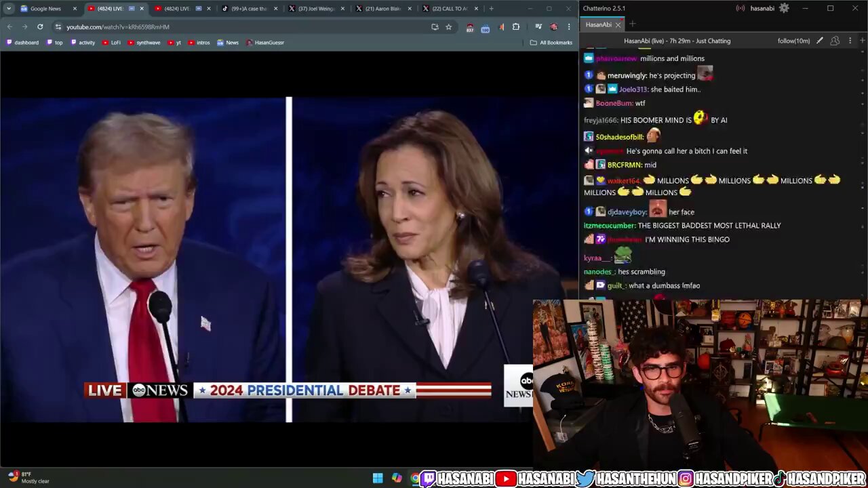The image size is (868, 488).
Task: Click the debate video player
Action: point(288,259)
